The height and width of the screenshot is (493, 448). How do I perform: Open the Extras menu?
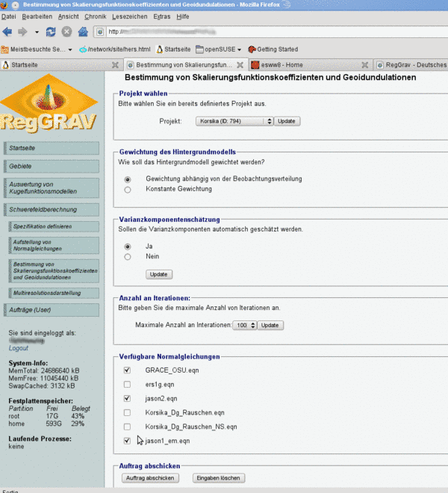pos(161,16)
